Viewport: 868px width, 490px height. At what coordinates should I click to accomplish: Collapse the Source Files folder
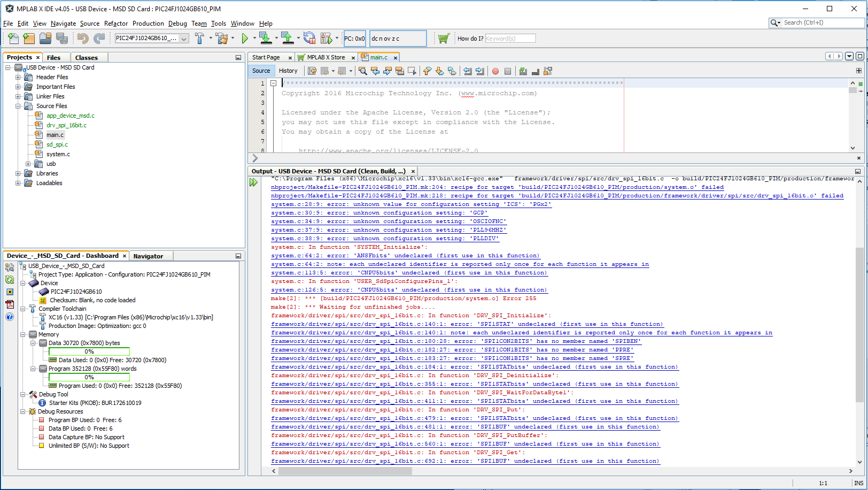(18, 106)
